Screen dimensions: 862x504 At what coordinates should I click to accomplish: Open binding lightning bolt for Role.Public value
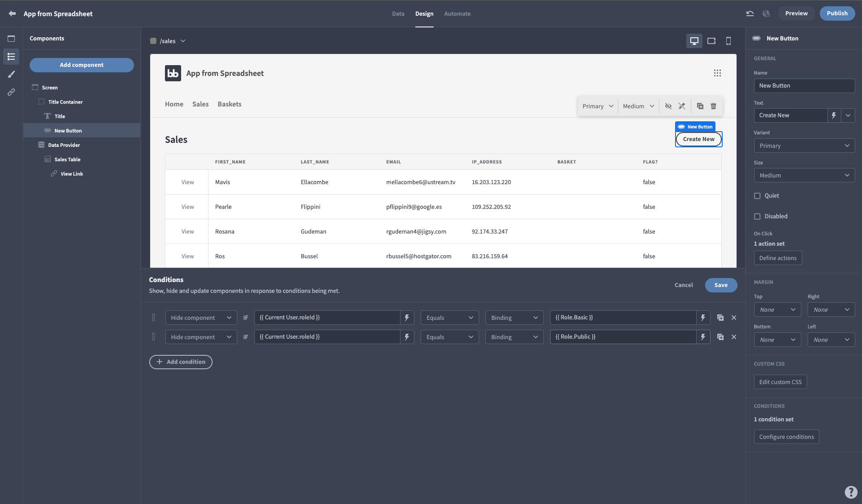click(703, 337)
